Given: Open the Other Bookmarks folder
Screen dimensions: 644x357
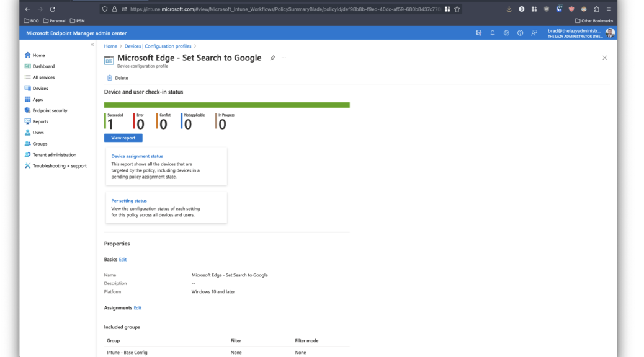Looking at the screenshot, I should pos(594,20).
